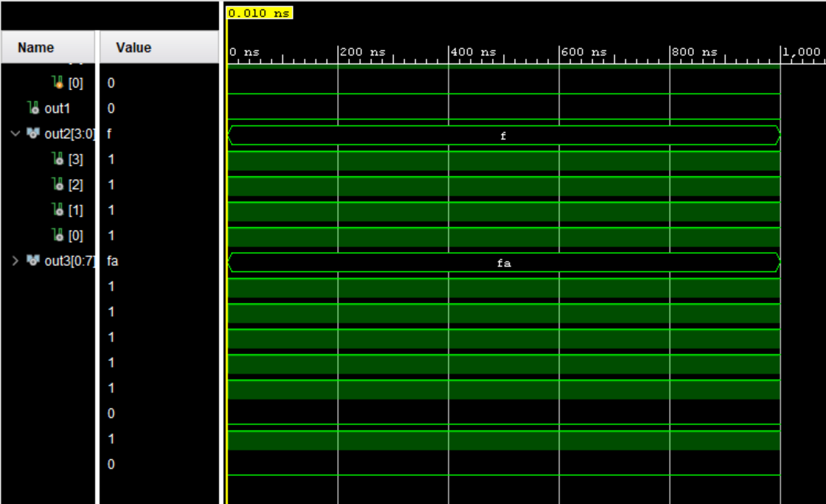
Task: Click the out2[3:0] bus icon
Action: click(32, 134)
